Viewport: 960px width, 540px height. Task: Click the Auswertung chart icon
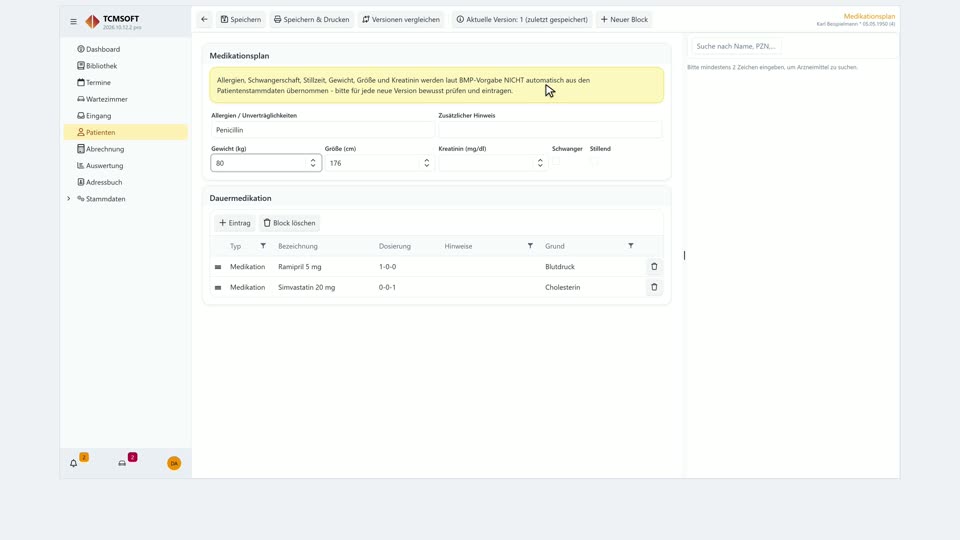[81, 165]
